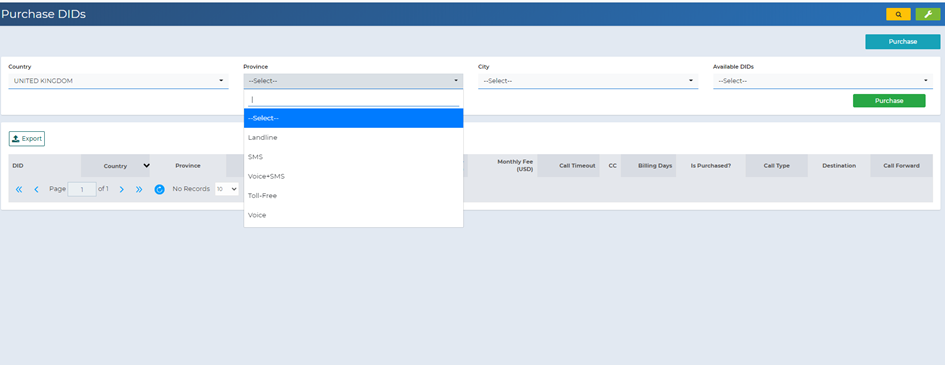Go to last page double-arrow icon
This screenshot has height=365, width=945.
(139, 189)
